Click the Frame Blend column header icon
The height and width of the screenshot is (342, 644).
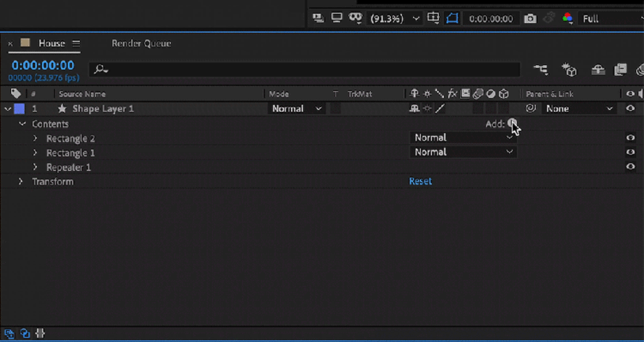tap(465, 94)
